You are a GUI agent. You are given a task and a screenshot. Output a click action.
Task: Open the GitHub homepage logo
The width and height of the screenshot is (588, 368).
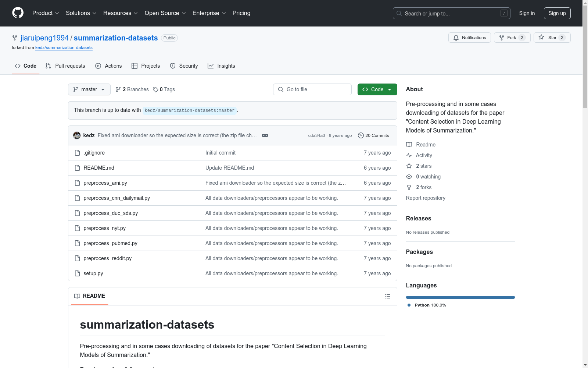[18, 13]
